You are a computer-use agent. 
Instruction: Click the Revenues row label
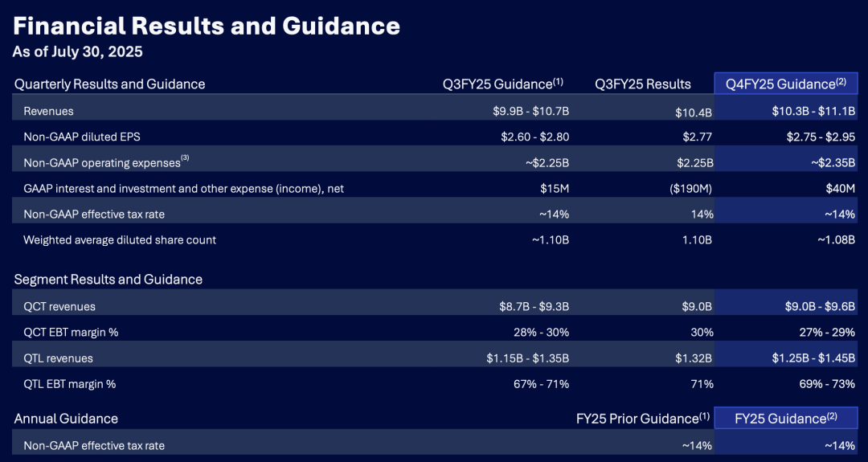coord(49,111)
